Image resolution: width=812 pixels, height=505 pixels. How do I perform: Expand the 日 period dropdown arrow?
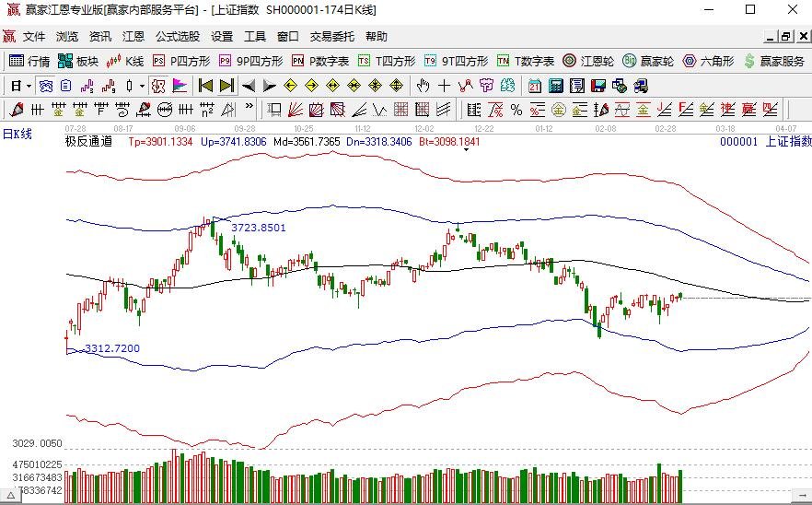pyautogui.click(x=29, y=86)
